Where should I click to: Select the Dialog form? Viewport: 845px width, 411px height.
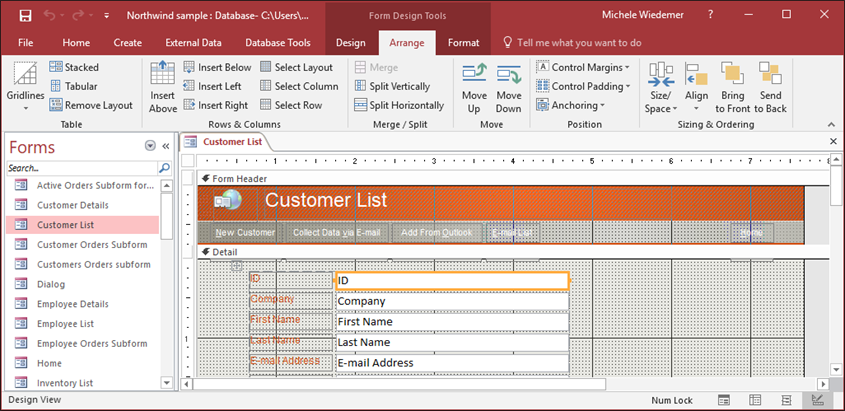point(83,284)
